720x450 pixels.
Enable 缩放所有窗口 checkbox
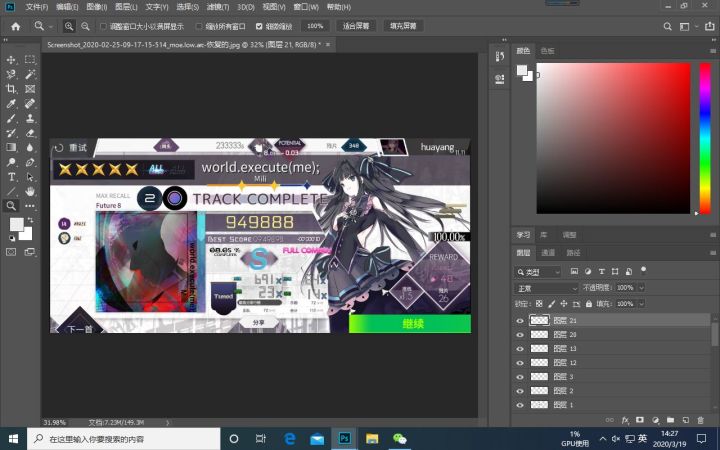click(199, 27)
